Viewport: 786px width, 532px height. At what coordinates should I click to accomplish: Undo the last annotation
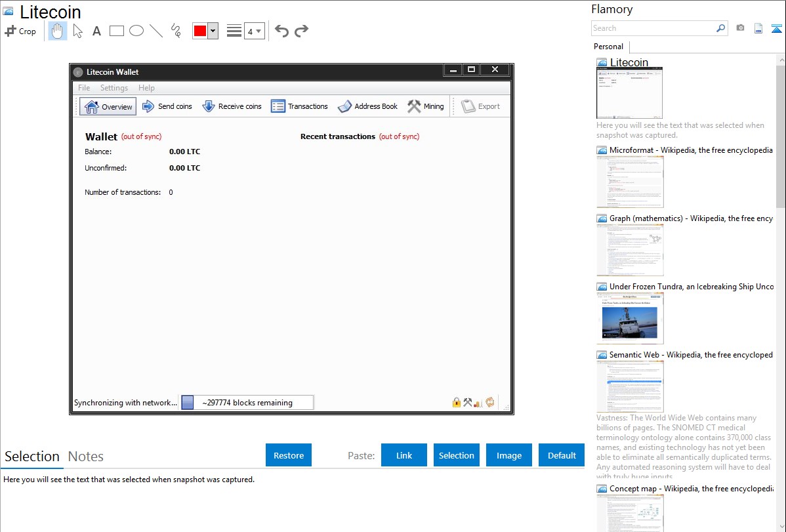(281, 31)
